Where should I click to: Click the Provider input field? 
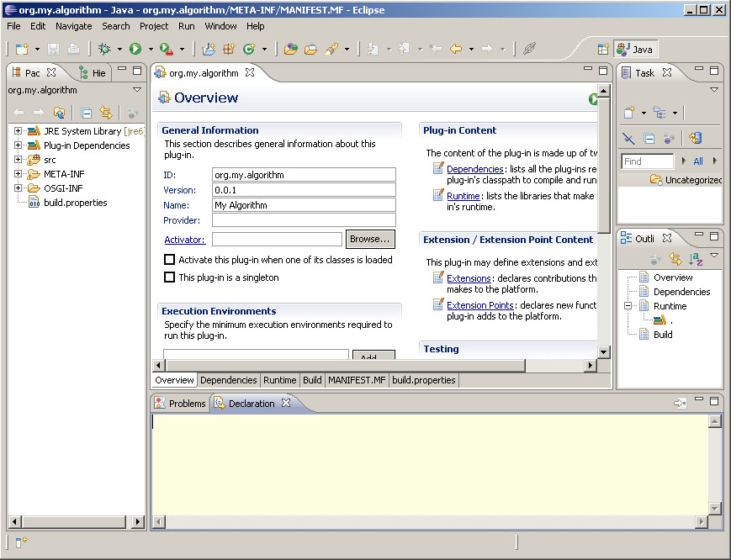[304, 220]
